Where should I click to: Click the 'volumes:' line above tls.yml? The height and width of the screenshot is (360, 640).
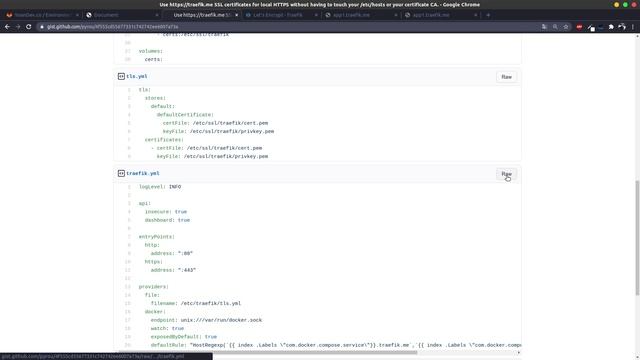click(151, 51)
